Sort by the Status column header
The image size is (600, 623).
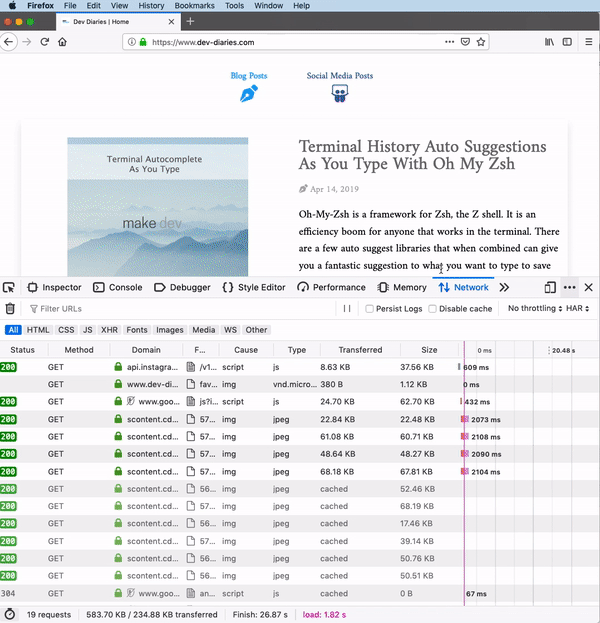pyautogui.click(x=23, y=350)
